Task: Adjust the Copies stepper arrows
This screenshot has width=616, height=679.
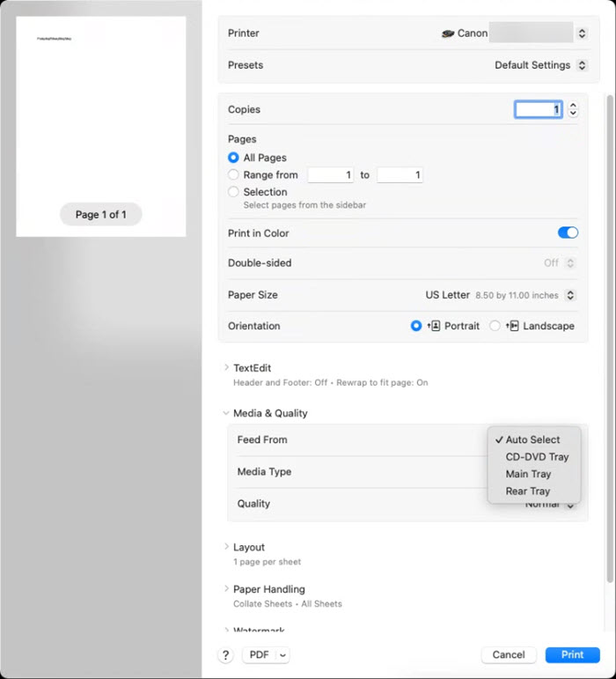Action: tap(573, 109)
